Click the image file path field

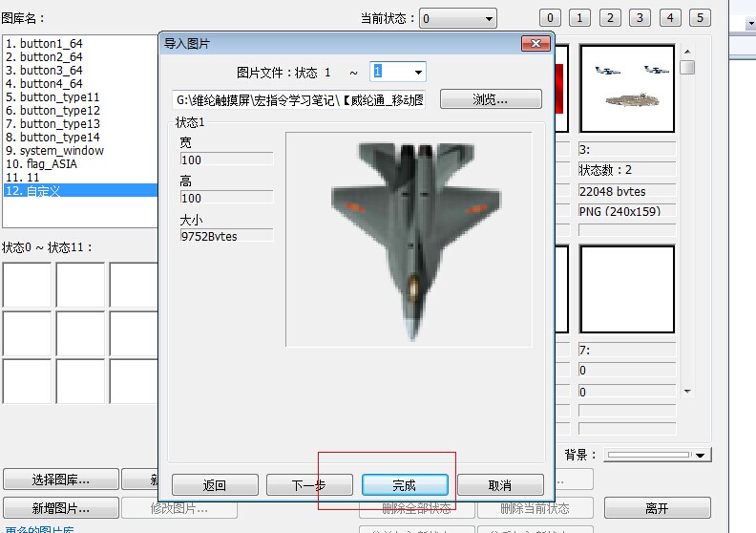[x=300, y=99]
